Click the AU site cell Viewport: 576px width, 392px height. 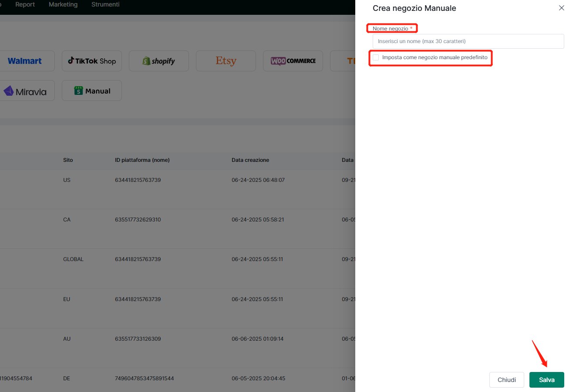(x=67, y=339)
